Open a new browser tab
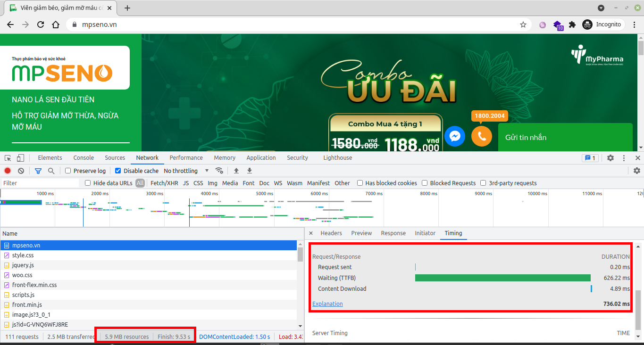The width and height of the screenshot is (644, 345). tap(127, 8)
